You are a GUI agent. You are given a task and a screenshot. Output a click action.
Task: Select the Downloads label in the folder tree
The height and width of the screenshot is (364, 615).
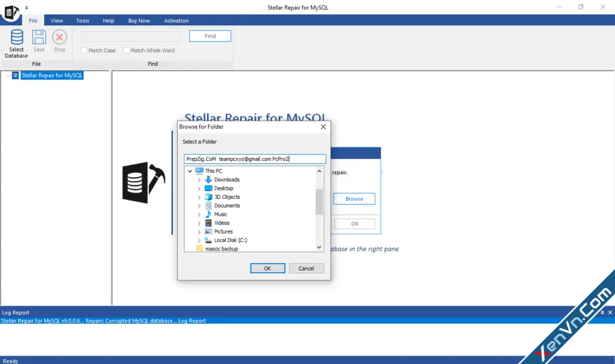point(226,180)
